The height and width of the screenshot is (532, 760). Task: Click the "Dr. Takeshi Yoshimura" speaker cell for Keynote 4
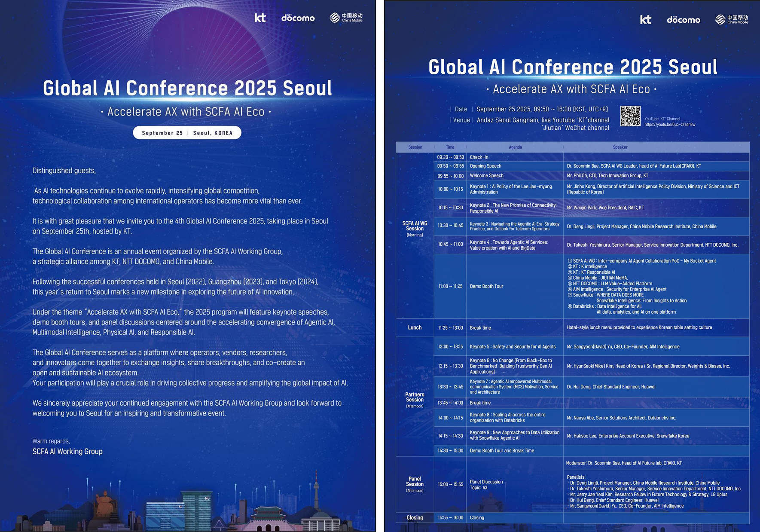coord(656,245)
